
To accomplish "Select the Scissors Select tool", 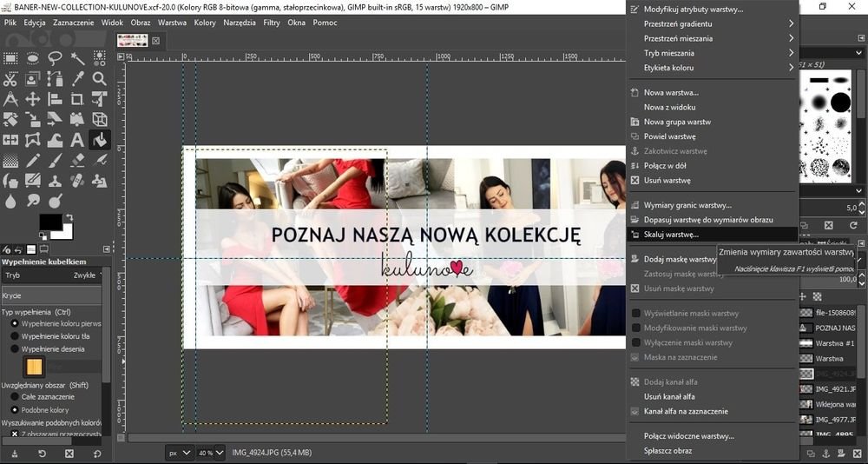I will click(x=10, y=79).
